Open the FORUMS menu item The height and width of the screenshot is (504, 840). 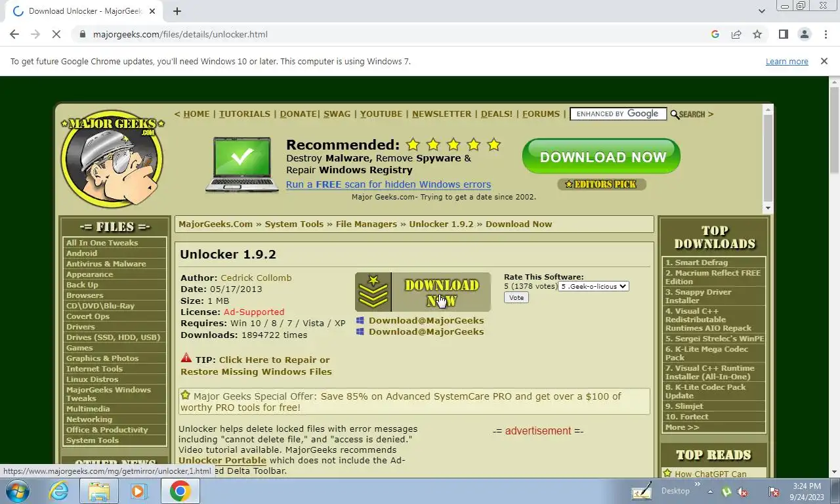[541, 114]
